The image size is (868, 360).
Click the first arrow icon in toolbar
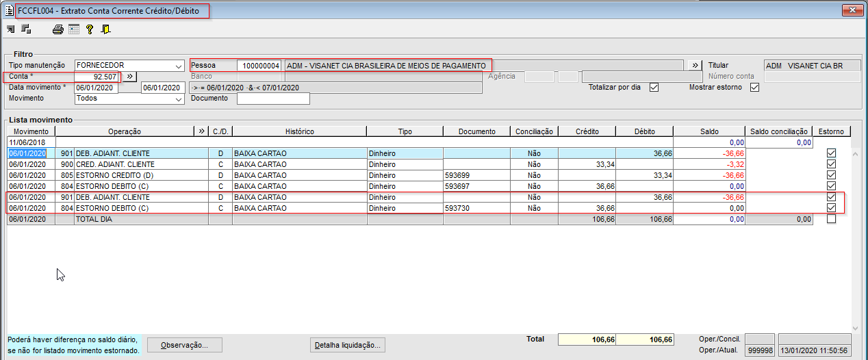point(11,29)
